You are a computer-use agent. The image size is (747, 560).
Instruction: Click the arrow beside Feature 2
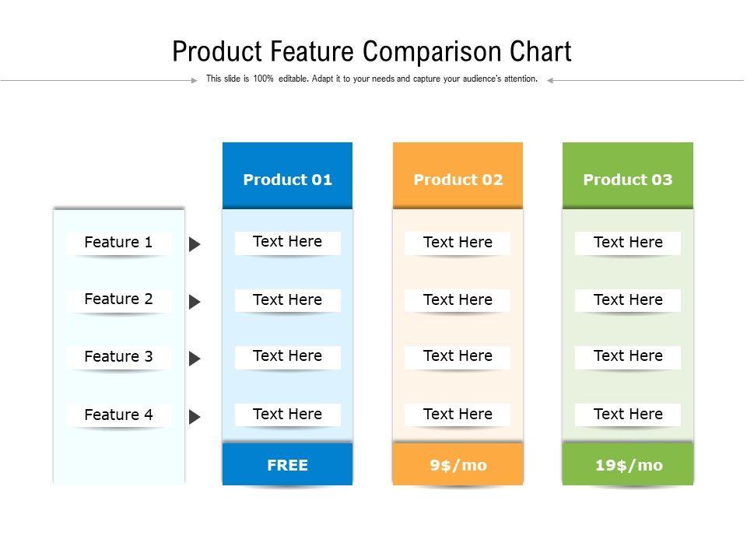coord(195,302)
